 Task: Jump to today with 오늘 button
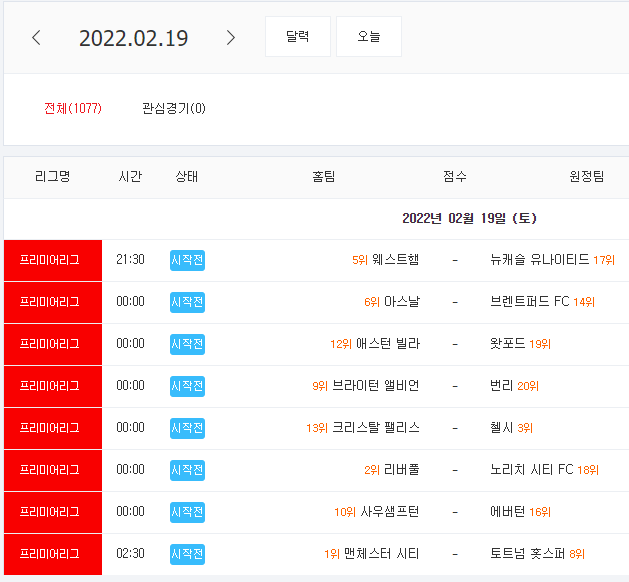[x=369, y=37]
